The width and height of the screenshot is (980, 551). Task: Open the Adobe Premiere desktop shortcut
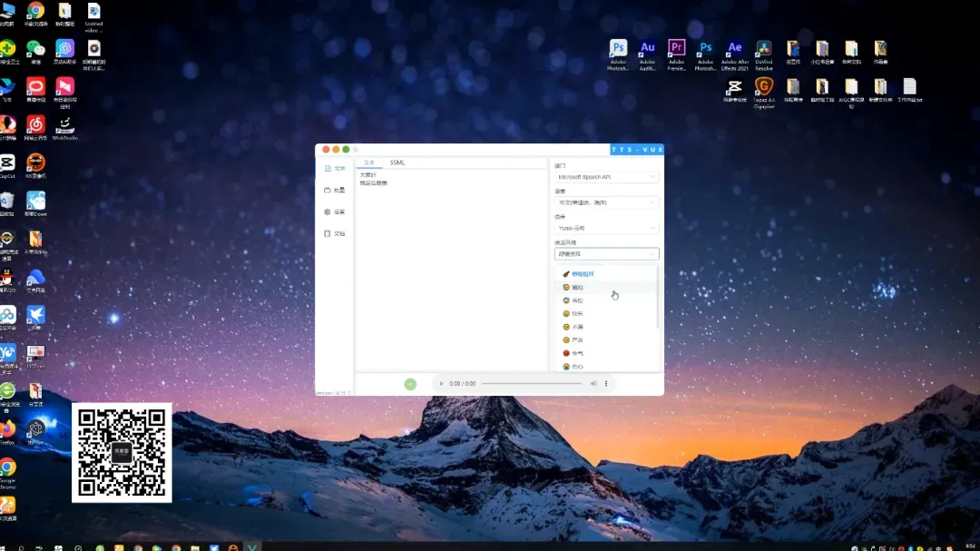point(676,55)
